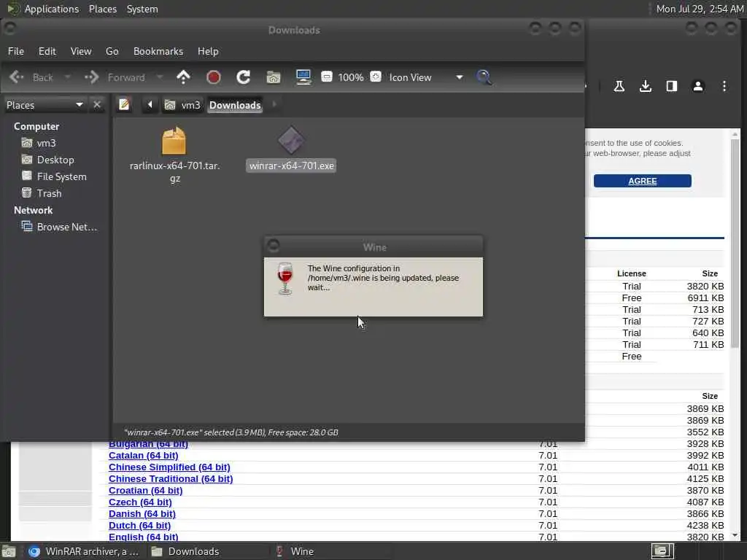Open parent folder with up arrow
This screenshot has width=747, height=560.
[x=183, y=77]
